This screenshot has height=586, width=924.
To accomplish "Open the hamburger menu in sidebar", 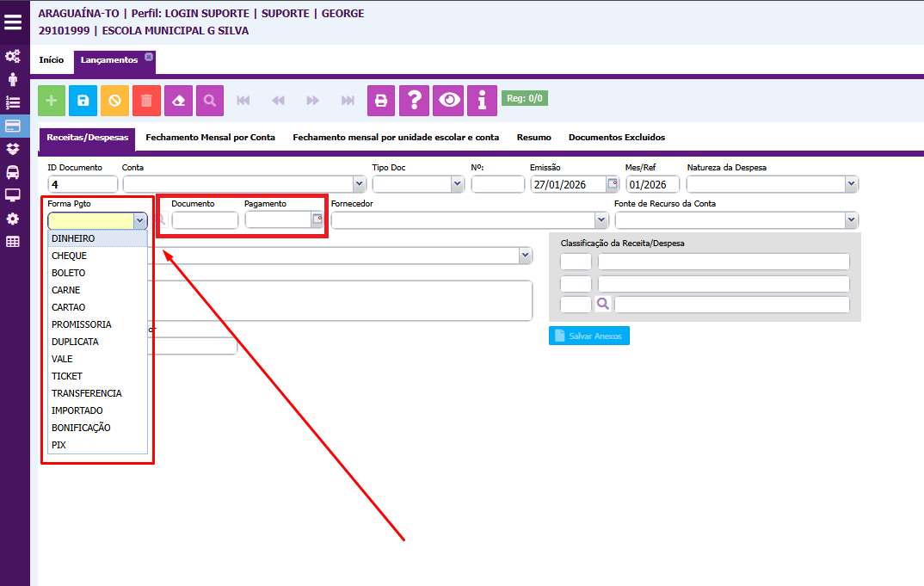I will [14, 22].
